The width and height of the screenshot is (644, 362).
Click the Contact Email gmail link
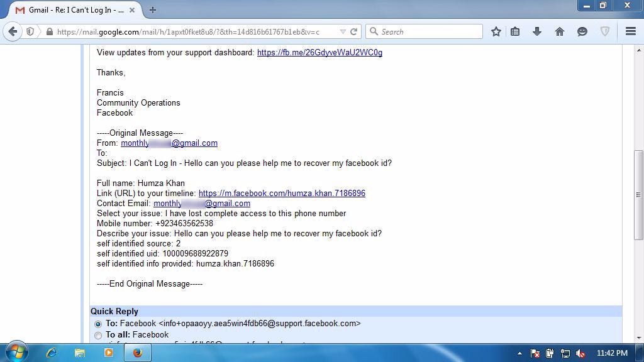click(x=202, y=203)
